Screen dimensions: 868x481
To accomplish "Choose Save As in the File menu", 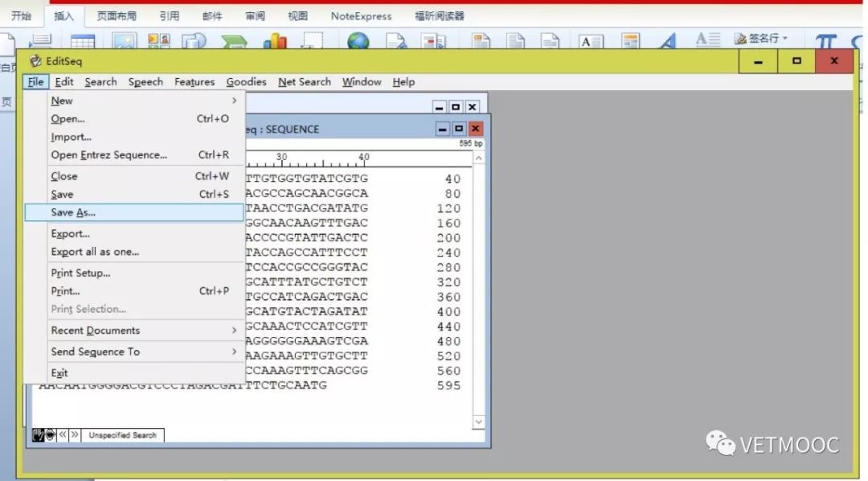I will coord(134,212).
